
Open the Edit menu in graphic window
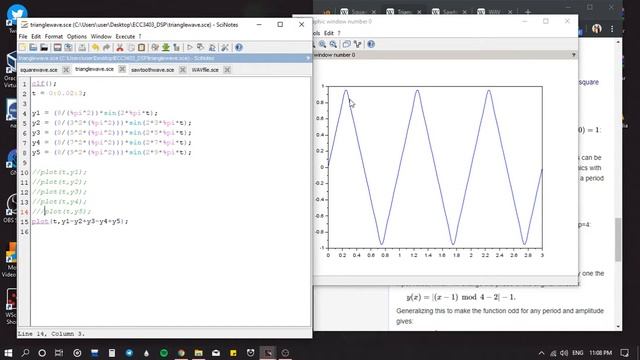point(329,33)
